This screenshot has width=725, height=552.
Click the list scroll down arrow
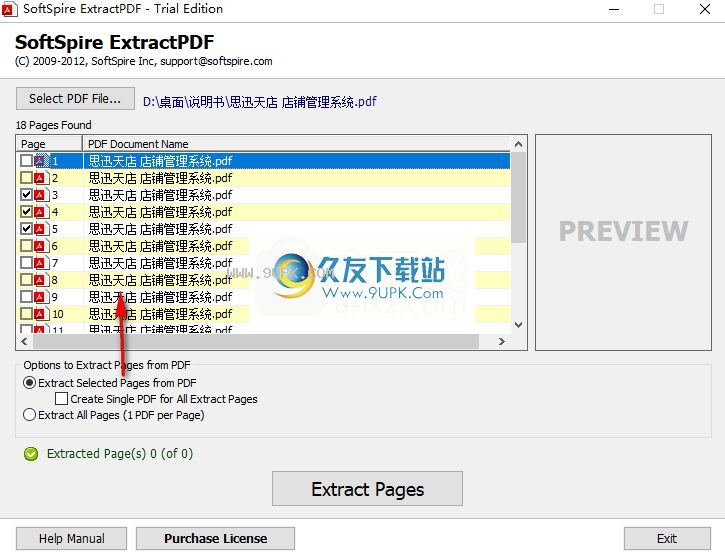(518, 325)
